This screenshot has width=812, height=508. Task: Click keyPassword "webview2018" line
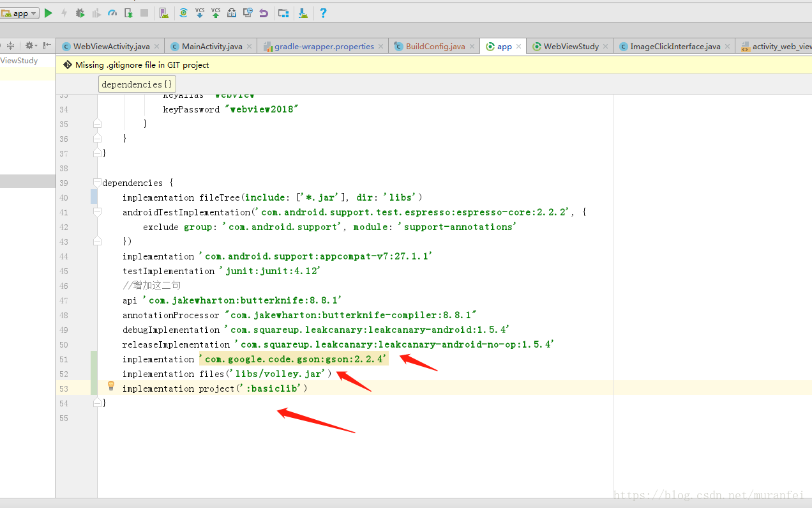pos(230,109)
